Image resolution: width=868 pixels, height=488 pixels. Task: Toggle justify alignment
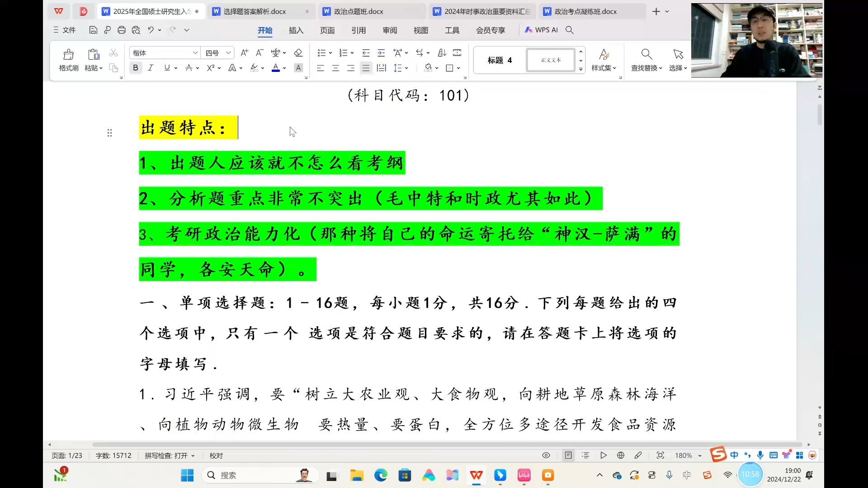[366, 68]
